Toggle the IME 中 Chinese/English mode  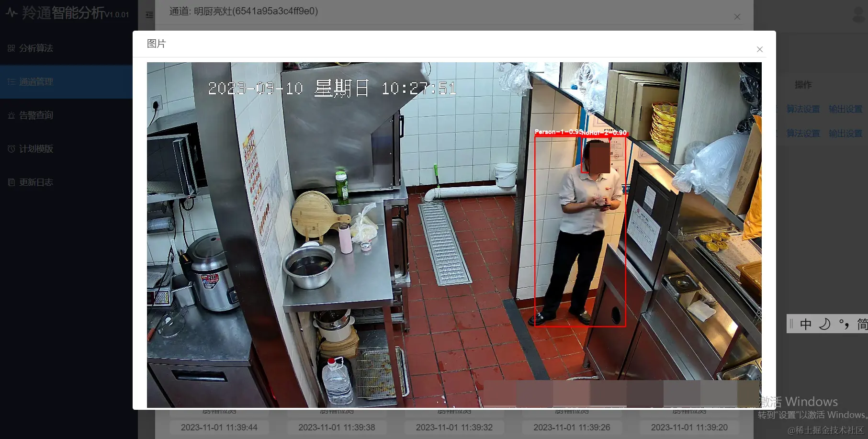pos(806,324)
